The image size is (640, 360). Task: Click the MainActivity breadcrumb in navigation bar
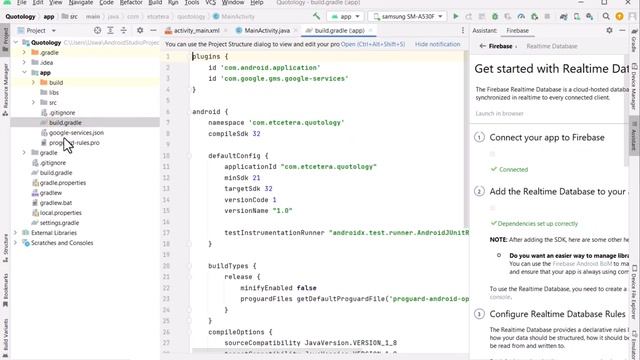click(x=234, y=16)
